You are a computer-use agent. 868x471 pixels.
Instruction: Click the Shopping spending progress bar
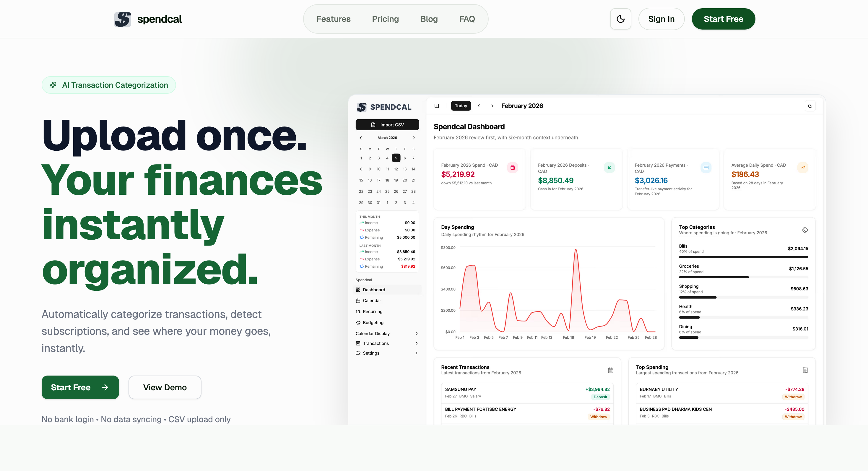[743, 298]
